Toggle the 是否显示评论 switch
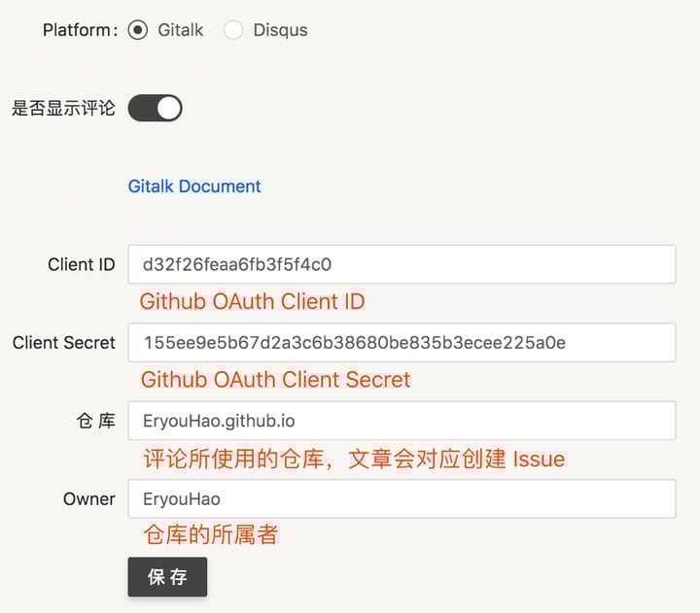This screenshot has width=700, height=613. 155,108
